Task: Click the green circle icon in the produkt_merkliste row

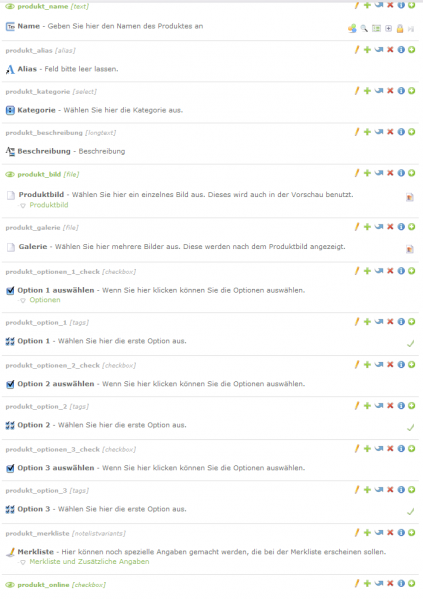Action: (412, 533)
